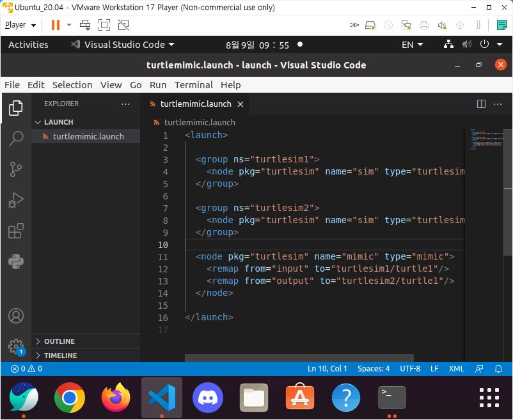The image size is (513, 420).
Task: Open the VMware notes icon
Action: tap(501, 25)
